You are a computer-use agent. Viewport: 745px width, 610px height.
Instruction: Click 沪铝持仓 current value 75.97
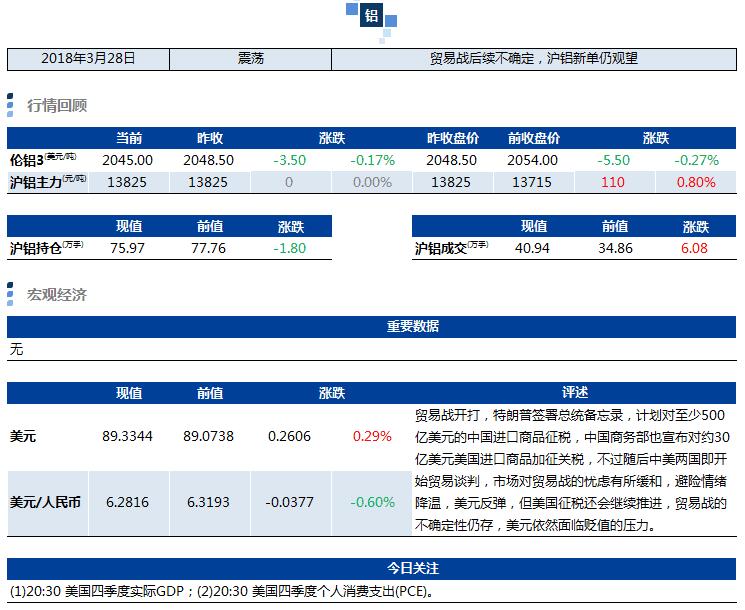(x=127, y=248)
